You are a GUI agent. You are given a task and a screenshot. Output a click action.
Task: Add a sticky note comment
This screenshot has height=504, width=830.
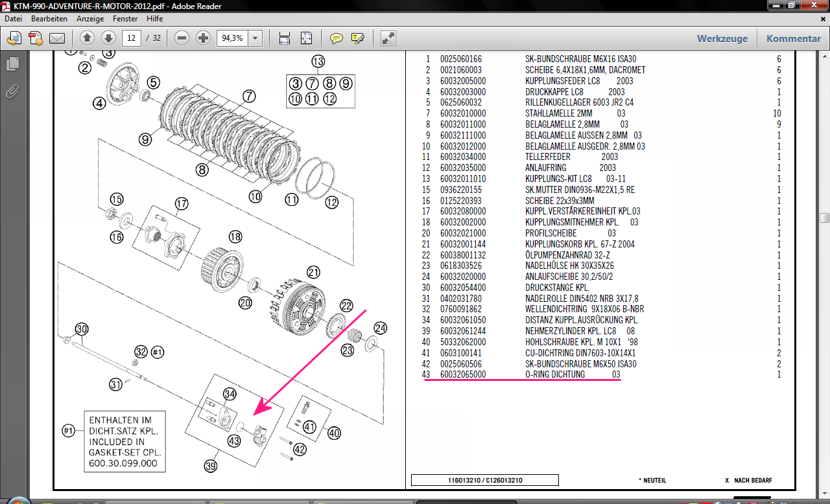[x=336, y=38]
